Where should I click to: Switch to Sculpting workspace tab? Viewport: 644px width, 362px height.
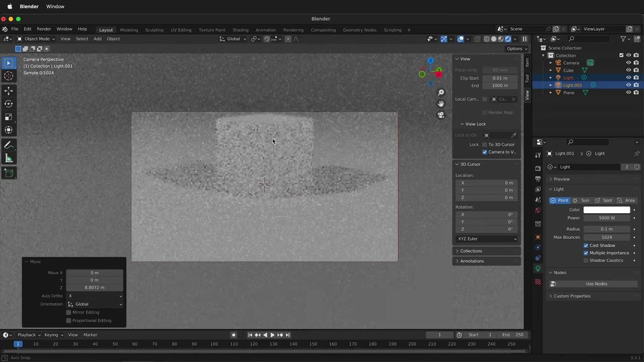(x=154, y=30)
